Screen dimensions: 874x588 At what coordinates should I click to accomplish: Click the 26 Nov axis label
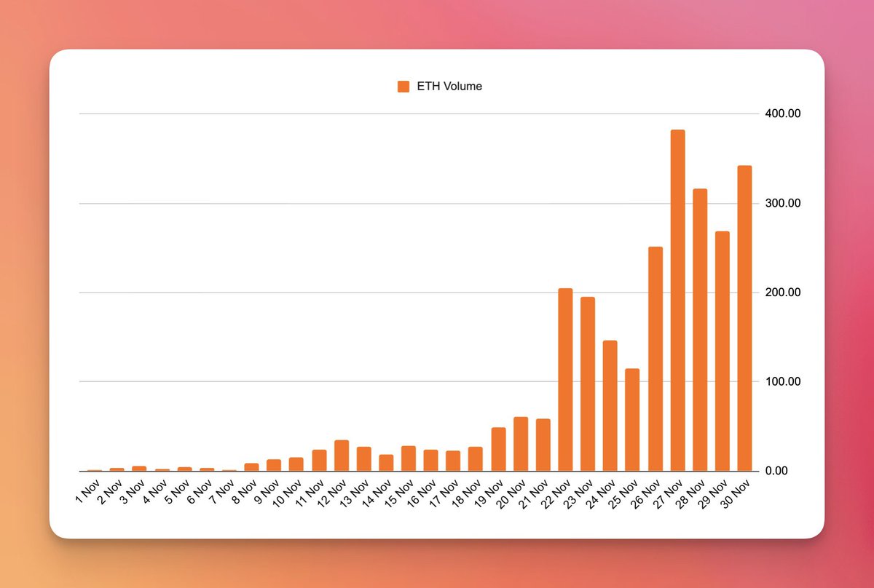click(646, 493)
